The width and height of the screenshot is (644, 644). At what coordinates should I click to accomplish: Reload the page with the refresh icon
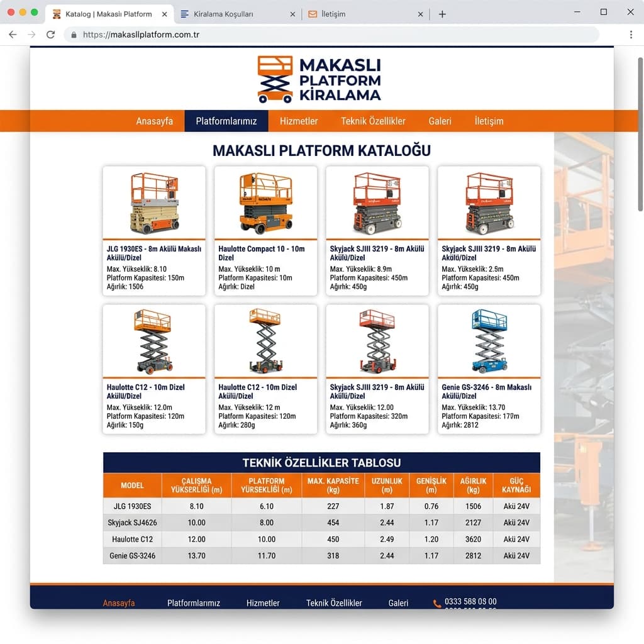click(x=50, y=35)
